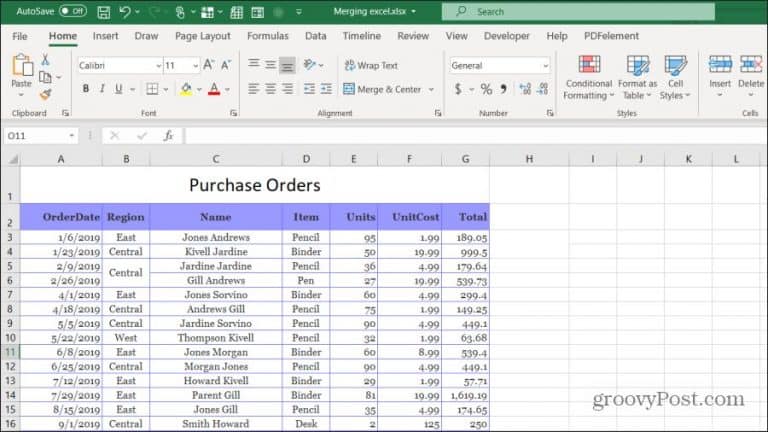Click the Increase Indent icon
The height and width of the screenshot is (432, 768).
[326, 89]
